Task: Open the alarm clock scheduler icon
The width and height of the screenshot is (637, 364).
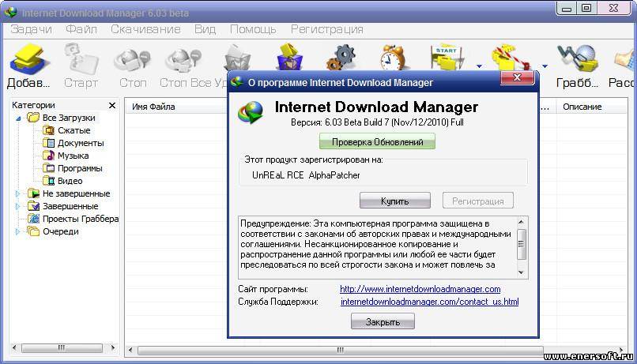Action: (393, 58)
